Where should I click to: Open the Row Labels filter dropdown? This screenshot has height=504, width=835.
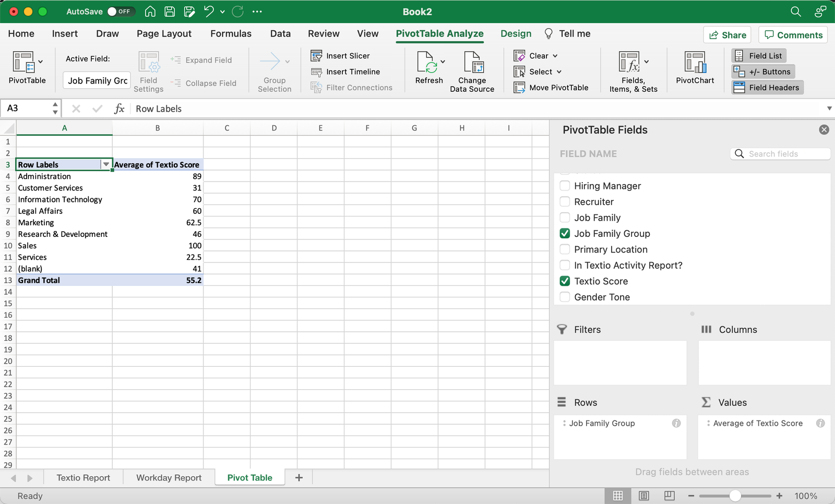106,164
